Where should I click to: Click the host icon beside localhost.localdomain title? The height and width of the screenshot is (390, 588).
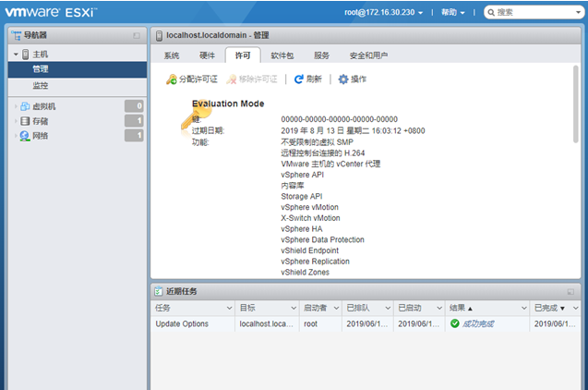click(x=159, y=36)
